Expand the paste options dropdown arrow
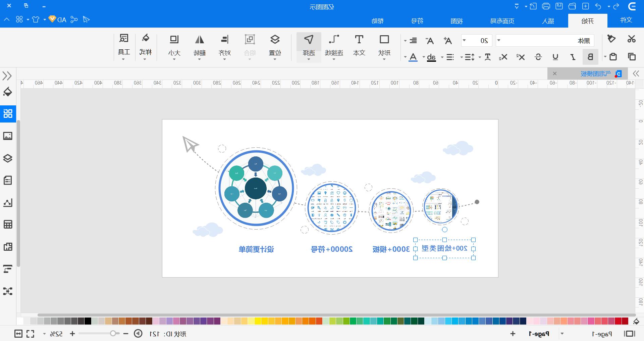Screen dimensions: 644x341 click(605, 57)
